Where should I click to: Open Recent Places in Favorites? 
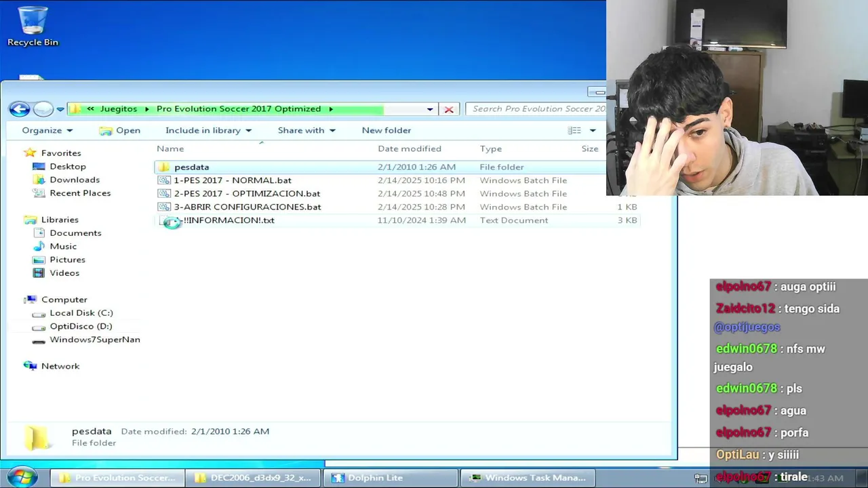coord(80,193)
